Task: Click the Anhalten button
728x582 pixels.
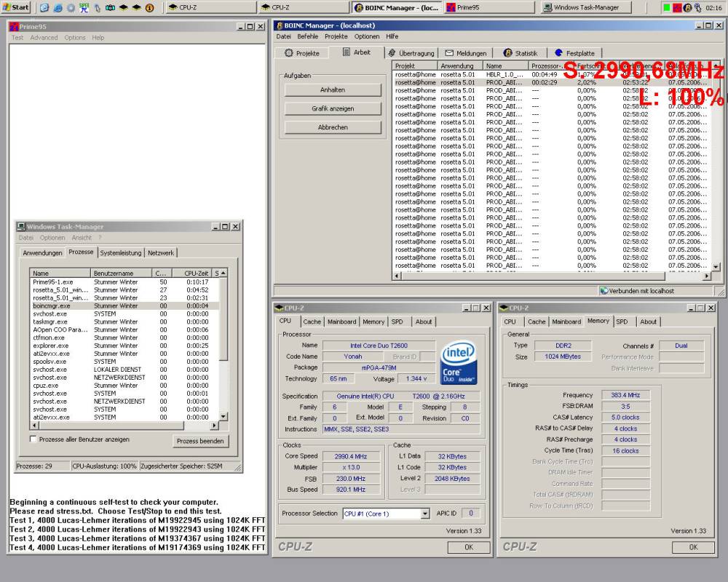Action: pos(333,89)
